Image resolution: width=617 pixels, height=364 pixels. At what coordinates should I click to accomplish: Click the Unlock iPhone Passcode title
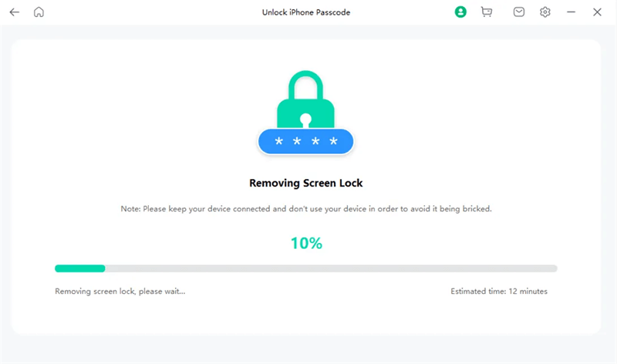coord(306,12)
